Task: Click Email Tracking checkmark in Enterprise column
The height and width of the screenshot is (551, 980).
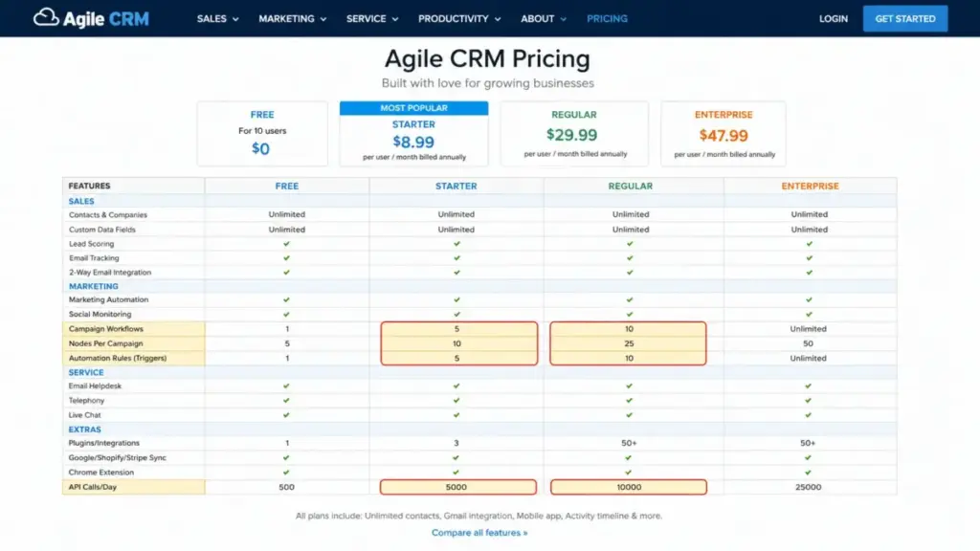Action: click(x=810, y=258)
